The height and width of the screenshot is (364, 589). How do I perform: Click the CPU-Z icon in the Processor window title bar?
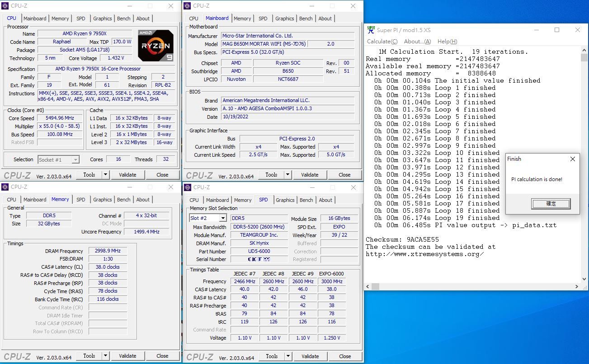pyautogui.click(x=5, y=6)
